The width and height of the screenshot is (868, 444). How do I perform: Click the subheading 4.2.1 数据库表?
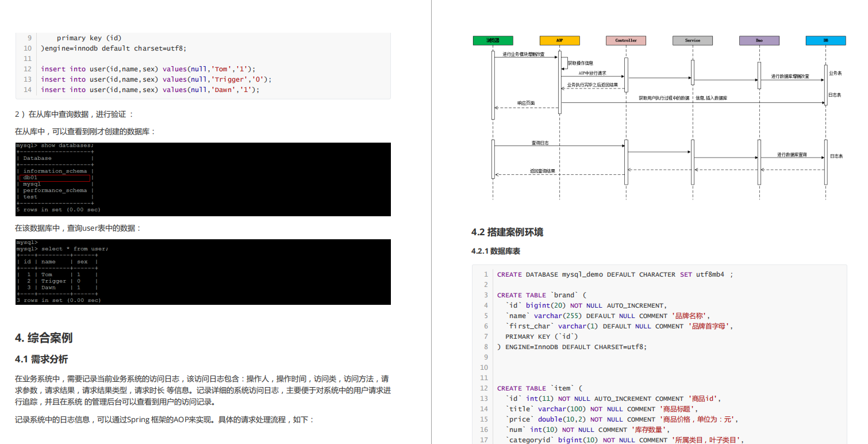[x=496, y=251]
